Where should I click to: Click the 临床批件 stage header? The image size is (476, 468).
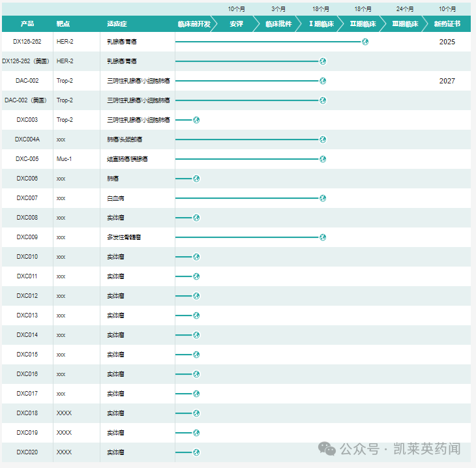(279, 24)
